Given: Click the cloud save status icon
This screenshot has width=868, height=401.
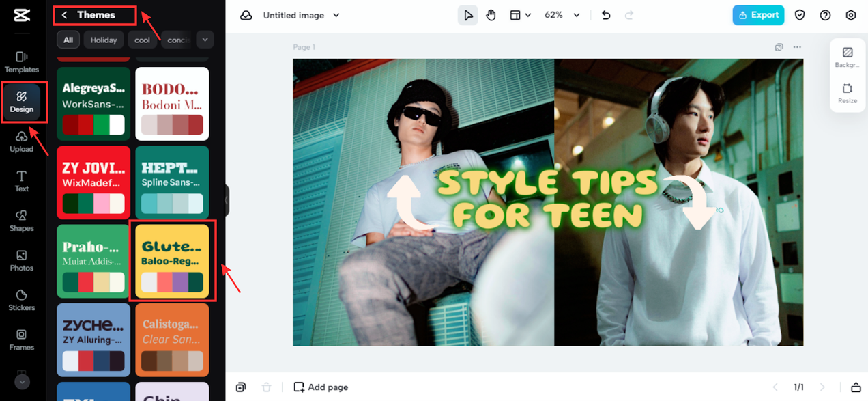Looking at the screenshot, I should 246,15.
